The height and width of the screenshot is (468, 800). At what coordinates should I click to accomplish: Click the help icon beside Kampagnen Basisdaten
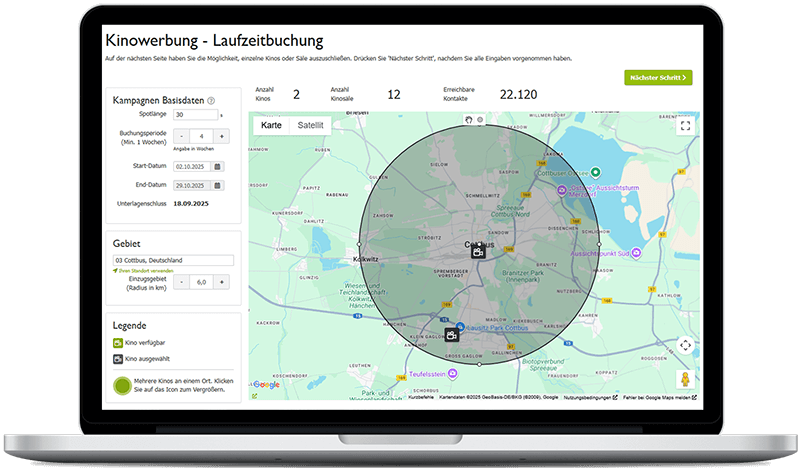211,101
